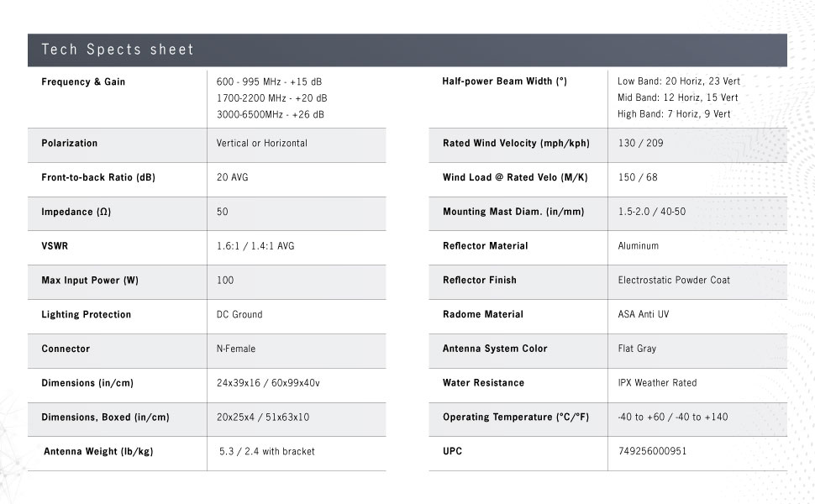Click the Frequency & Gain label

[83, 82]
